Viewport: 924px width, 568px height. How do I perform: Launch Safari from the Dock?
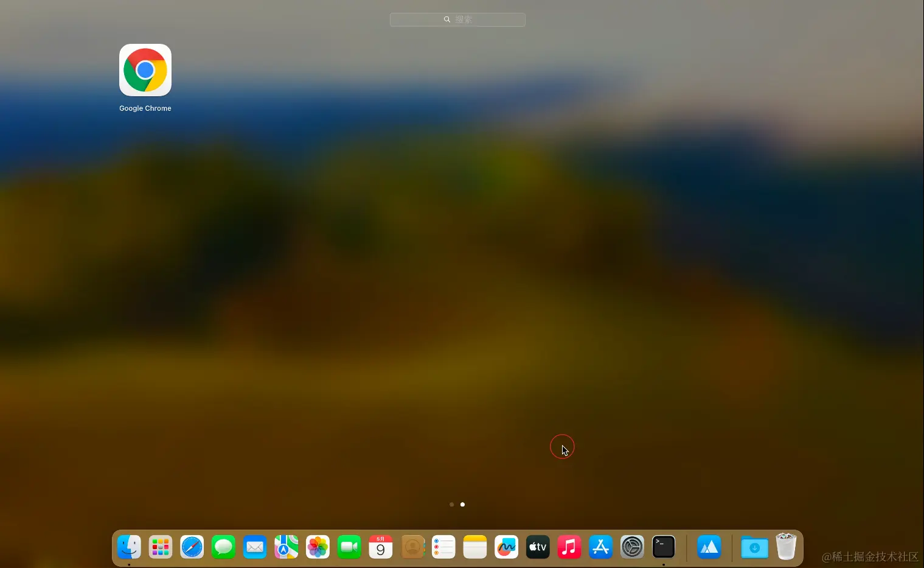coord(192,547)
